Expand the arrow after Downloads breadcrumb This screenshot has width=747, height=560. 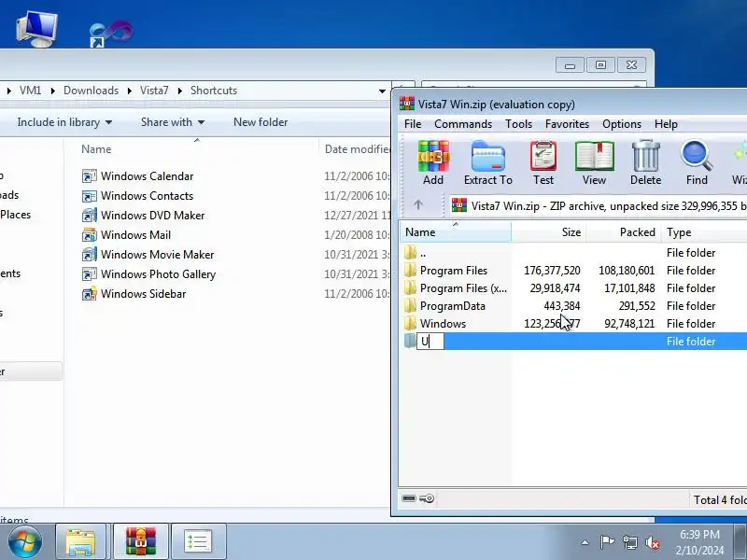pos(129,91)
